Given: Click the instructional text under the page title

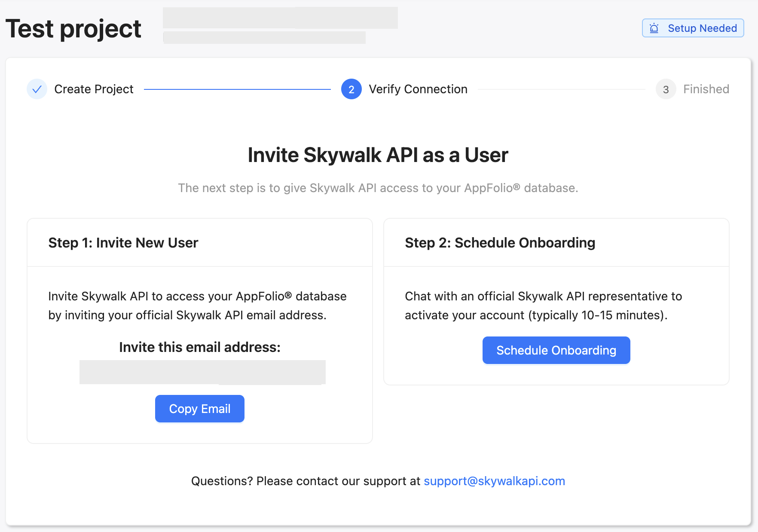Looking at the screenshot, I should pyautogui.click(x=378, y=188).
